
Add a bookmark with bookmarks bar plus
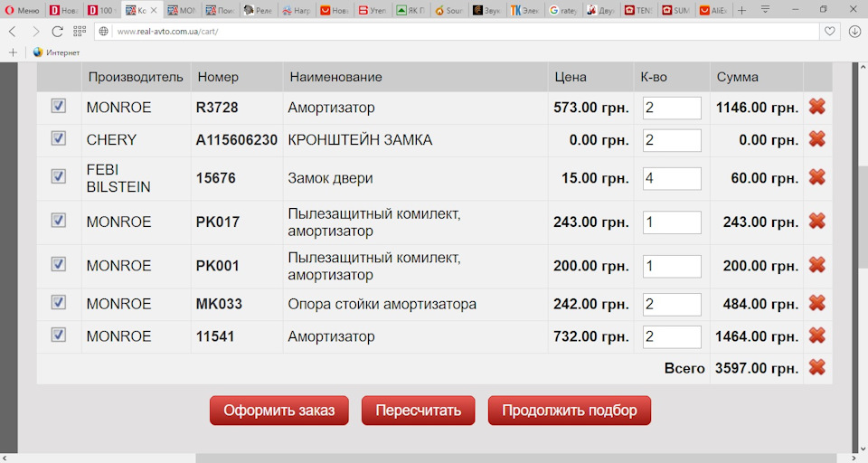pyautogui.click(x=13, y=52)
